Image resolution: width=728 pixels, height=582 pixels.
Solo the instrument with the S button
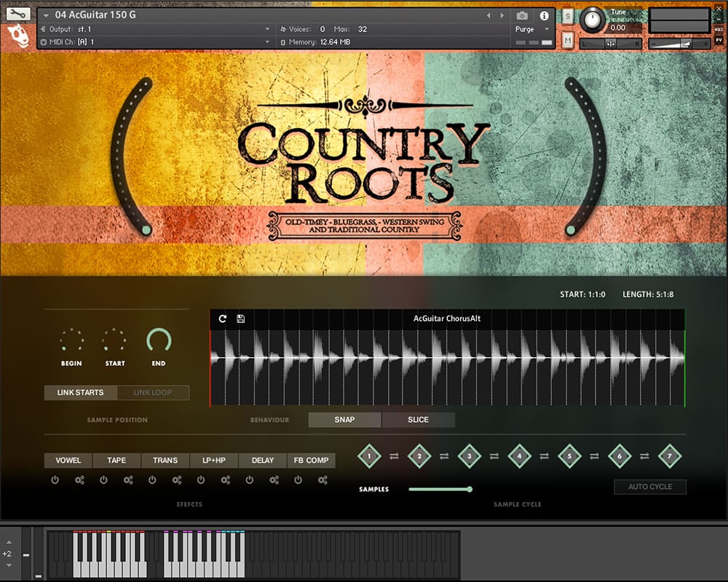[x=567, y=17]
